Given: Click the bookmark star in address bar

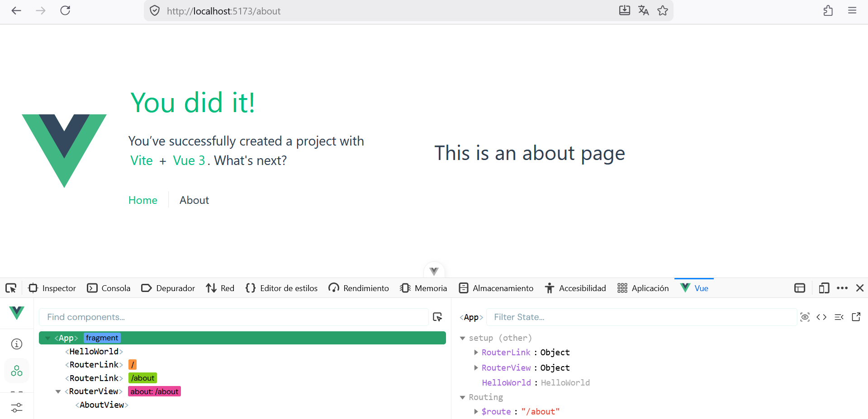Looking at the screenshot, I should tap(663, 11).
